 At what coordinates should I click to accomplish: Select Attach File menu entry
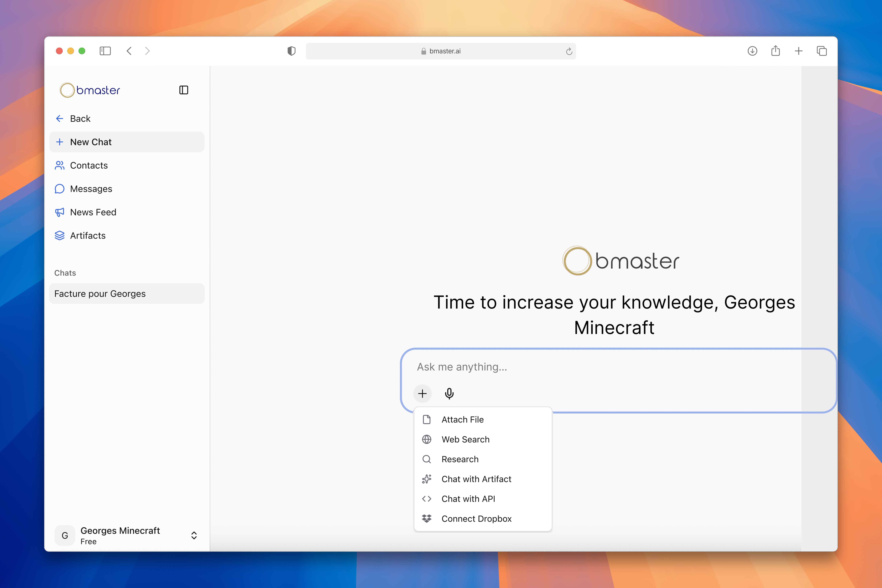tap(462, 420)
